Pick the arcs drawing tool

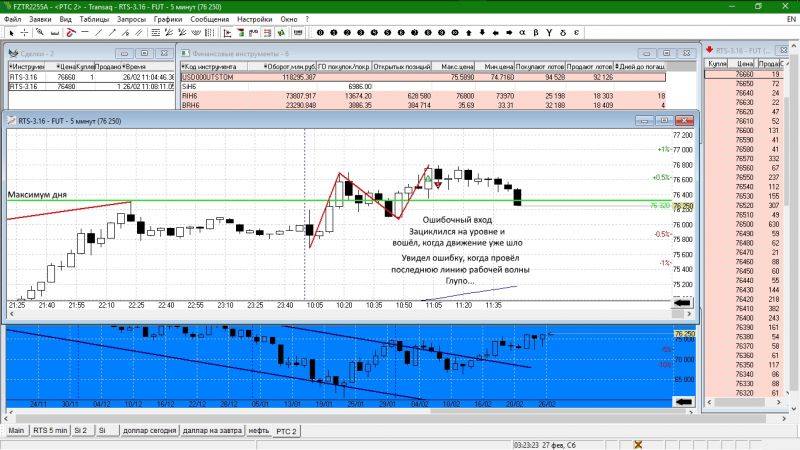point(196,33)
